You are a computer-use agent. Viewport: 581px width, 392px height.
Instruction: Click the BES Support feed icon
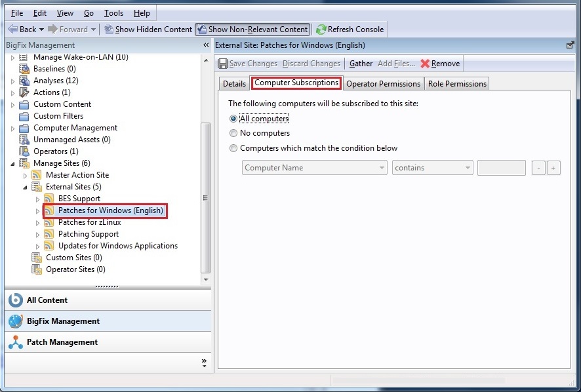pyautogui.click(x=49, y=199)
